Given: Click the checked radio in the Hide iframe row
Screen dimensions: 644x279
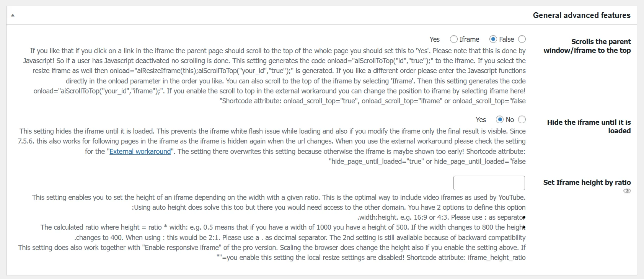Looking at the screenshot, I should tap(500, 119).
